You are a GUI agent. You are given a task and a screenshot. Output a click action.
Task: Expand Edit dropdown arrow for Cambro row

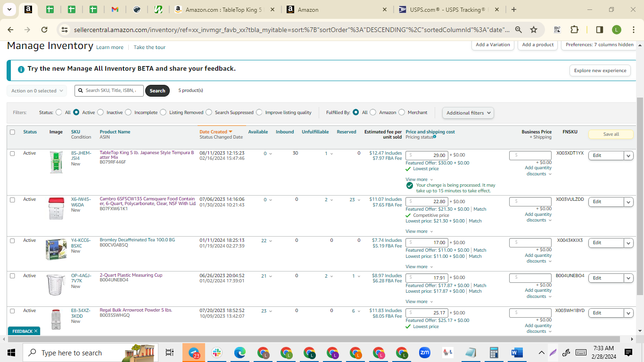point(628,202)
